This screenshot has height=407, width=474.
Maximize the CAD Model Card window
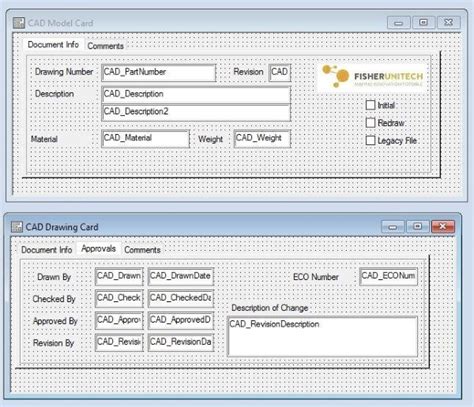click(x=423, y=23)
